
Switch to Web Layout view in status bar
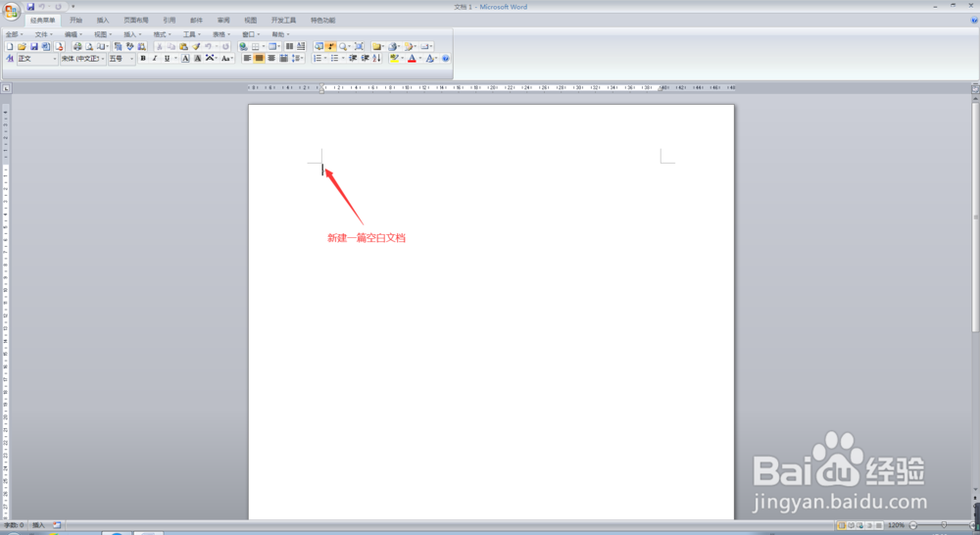(x=860, y=525)
